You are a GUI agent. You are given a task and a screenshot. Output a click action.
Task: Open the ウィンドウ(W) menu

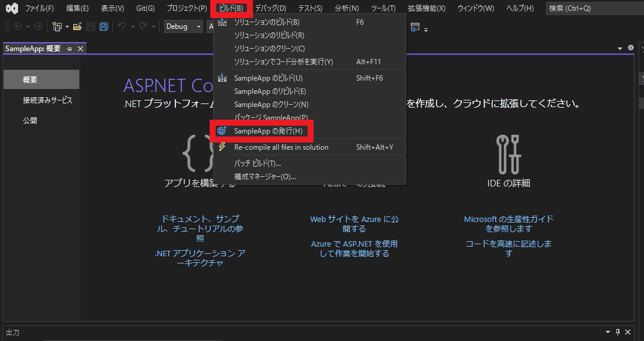coord(476,8)
